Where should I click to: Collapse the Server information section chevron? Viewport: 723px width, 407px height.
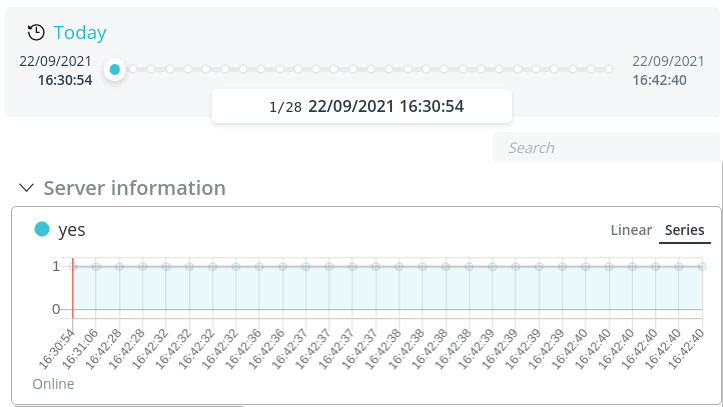pos(27,188)
